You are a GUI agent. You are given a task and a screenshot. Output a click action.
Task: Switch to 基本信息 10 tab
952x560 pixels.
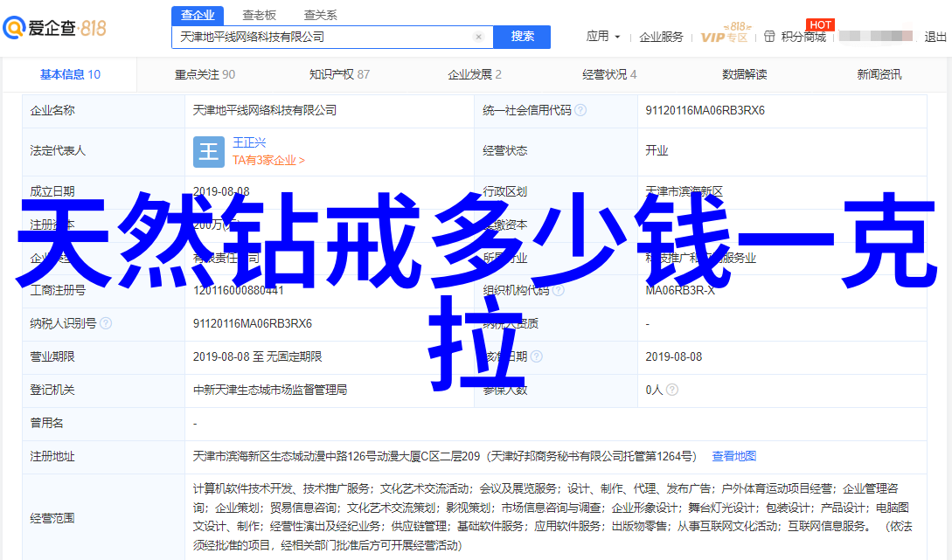click(x=71, y=74)
